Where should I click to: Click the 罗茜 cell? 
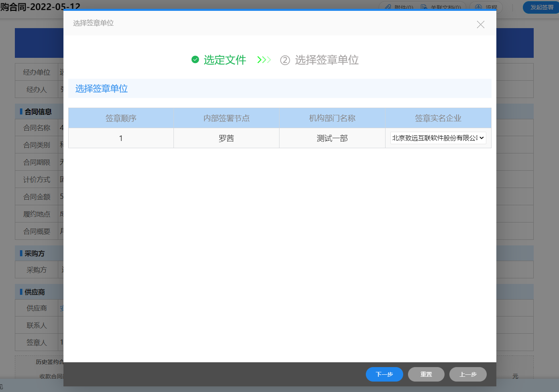pos(226,138)
